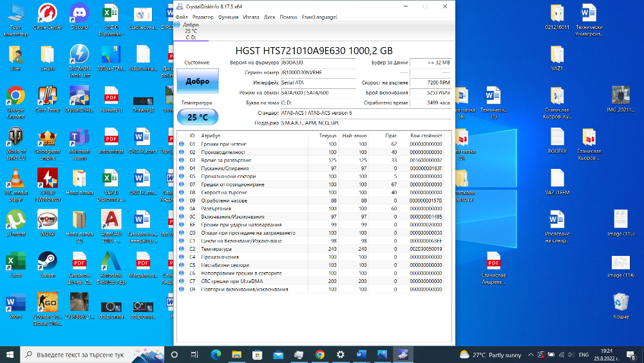Open the VAZ1 folder on the desktop

click(x=557, y=59)
